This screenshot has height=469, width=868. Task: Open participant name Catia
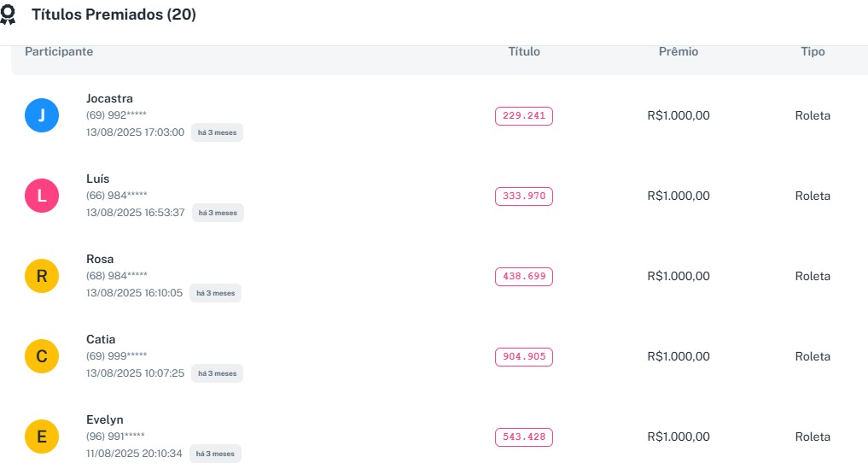click(x=101, y=339)
